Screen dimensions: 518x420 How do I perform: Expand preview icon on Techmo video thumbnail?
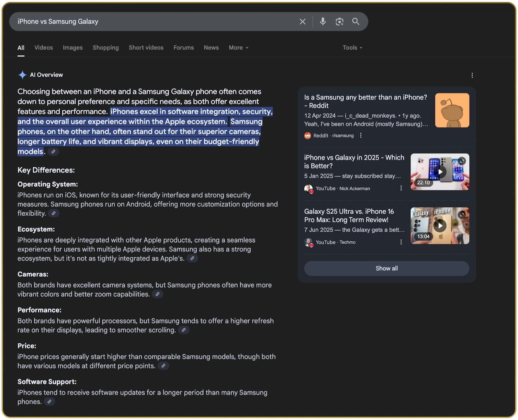[x=462, y=215]
